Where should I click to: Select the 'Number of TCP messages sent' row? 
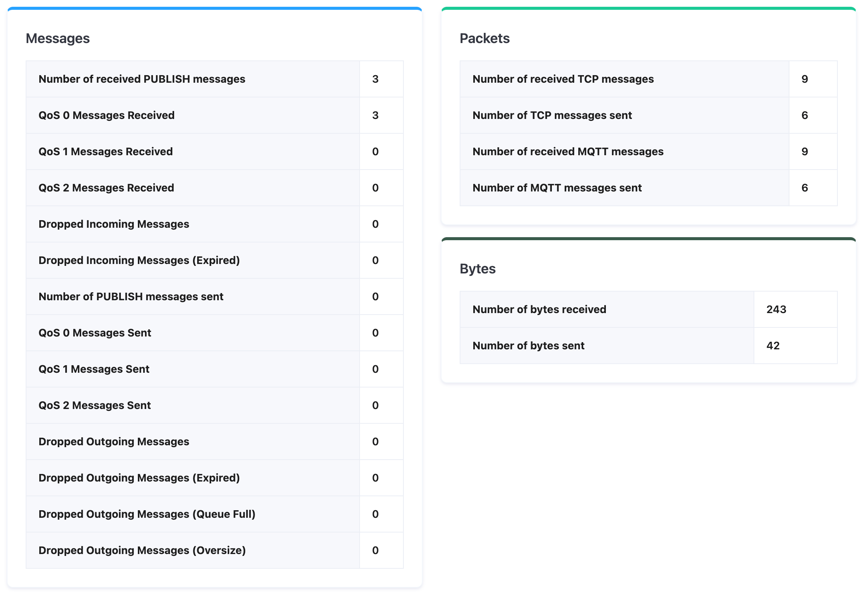click(552, 115)
